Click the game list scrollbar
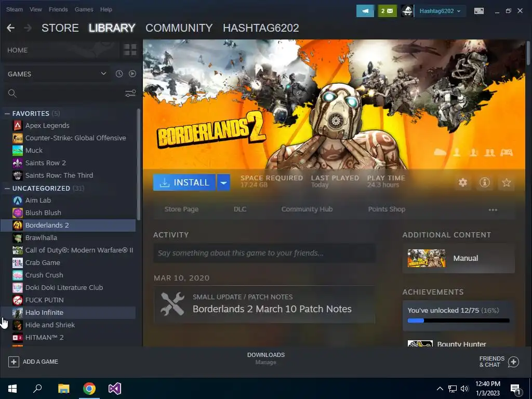Image resolution: width=532 pixels, height=399 pixels. coord(138,165)
